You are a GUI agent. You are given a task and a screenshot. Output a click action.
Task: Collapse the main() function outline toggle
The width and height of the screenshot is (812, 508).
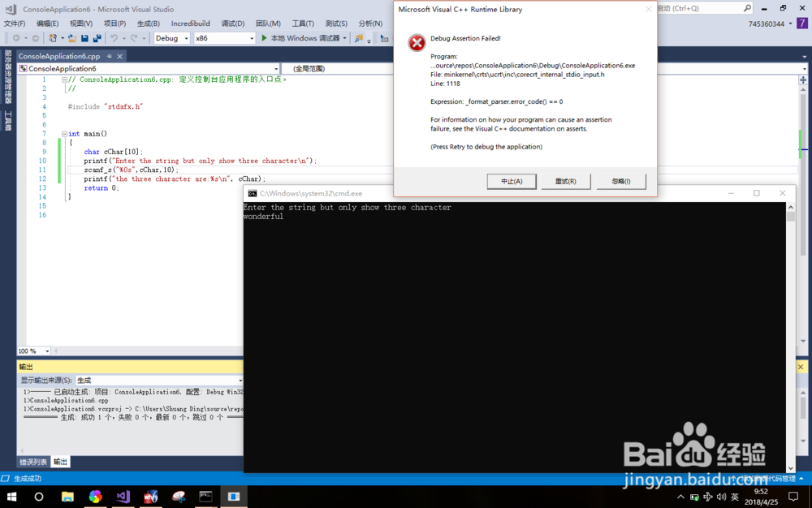coord(64,134)
